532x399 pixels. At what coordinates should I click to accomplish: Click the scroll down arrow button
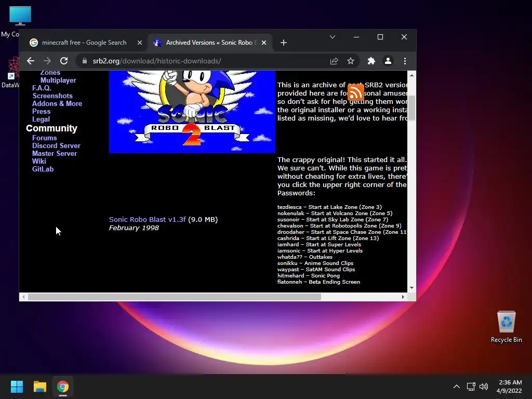[411, 288]
